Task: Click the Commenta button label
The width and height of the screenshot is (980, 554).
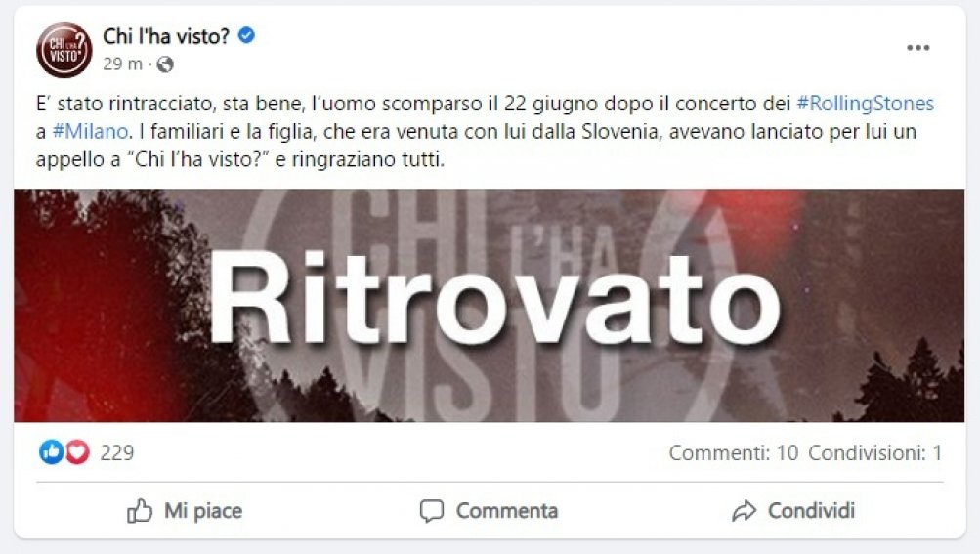Action: [x=507, y=511]
